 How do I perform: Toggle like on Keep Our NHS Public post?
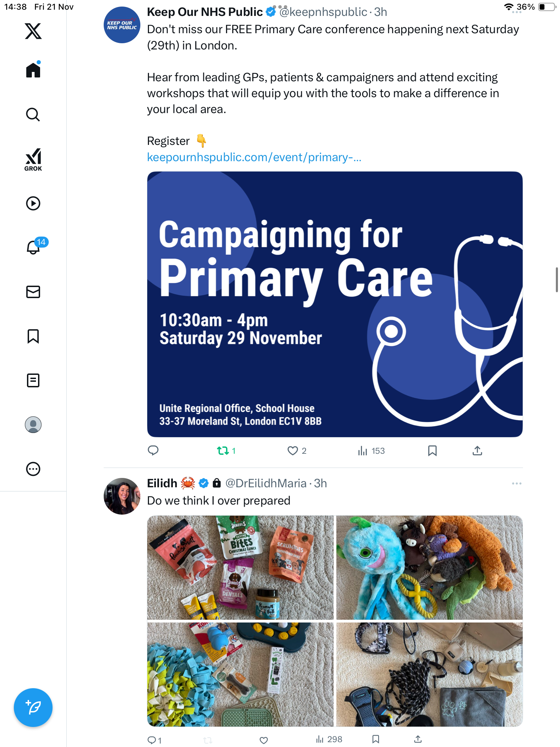pyautogui.click(x=293, y=451)
